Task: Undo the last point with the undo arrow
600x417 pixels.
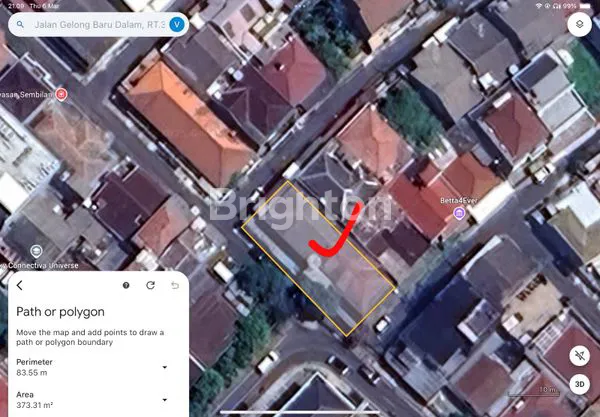Action: (175, 285)
